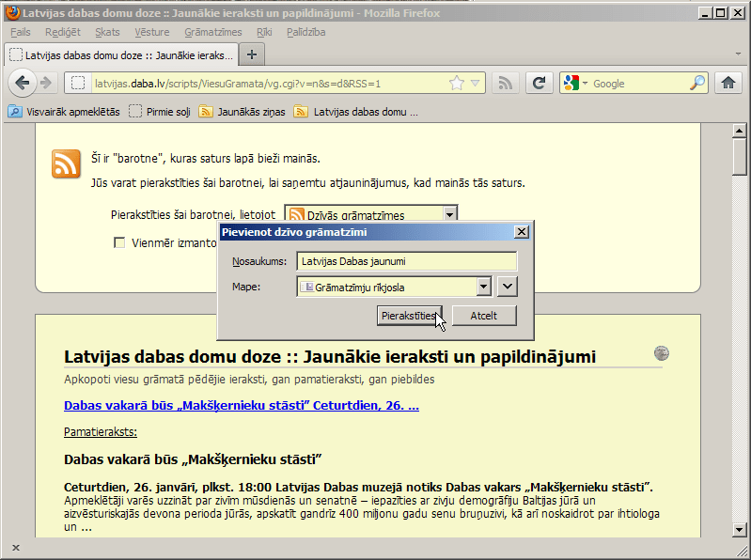This screenshot has width=751, height=560.
Task: Open a new tab with plus icon
Action: point(252,54)
